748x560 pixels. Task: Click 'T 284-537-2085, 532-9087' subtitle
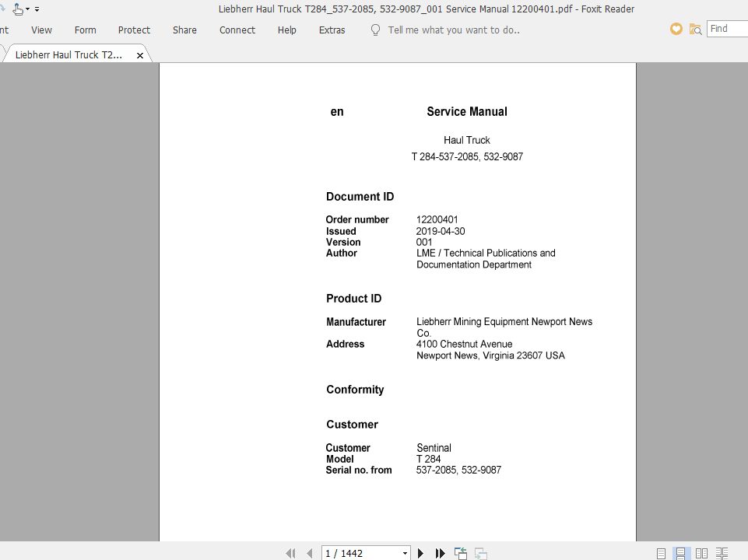click(467, 157)
